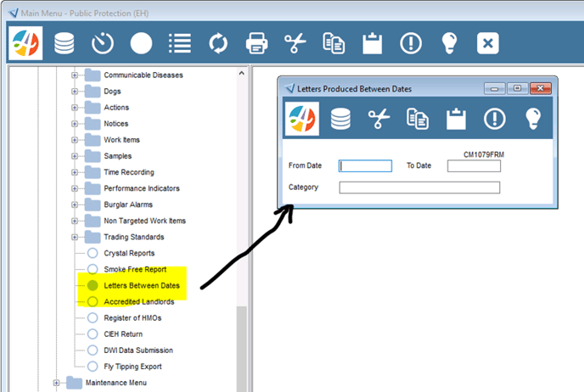Click the timer clock icon in main toolbar
The width and height of the screenshot is (584, 392).
(103, 43)
